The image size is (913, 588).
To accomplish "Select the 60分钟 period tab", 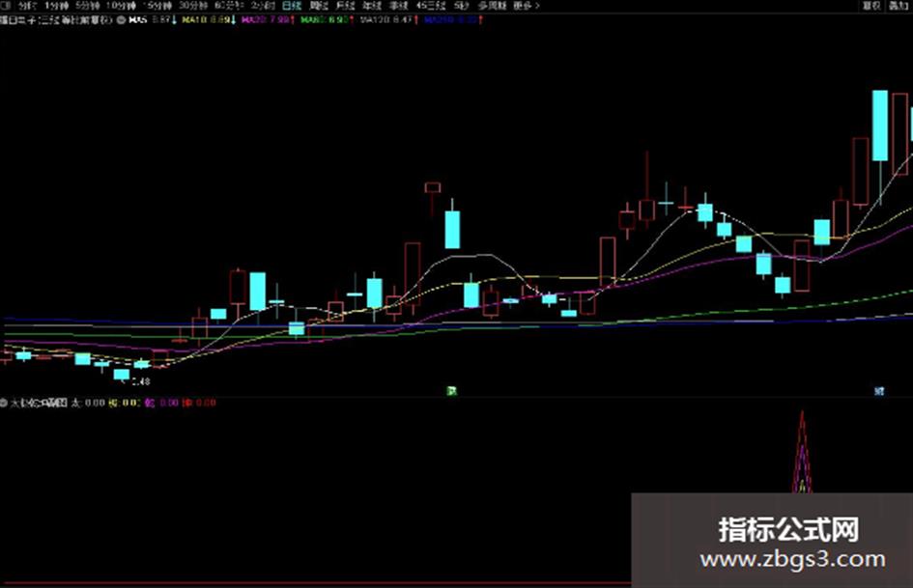I will click(228, 6).
